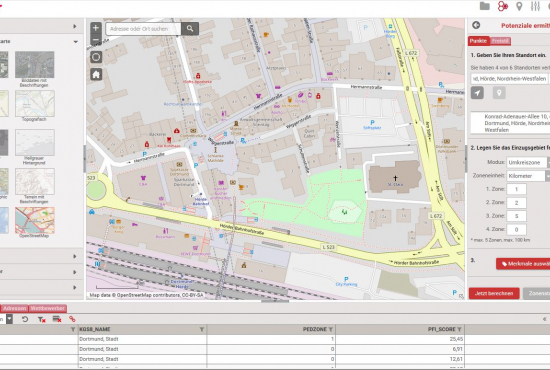Open the Adressen table tab
Image resolution: width=550 pixels, height=370 pixels.
pyautogui.click(x=14, y=308)
